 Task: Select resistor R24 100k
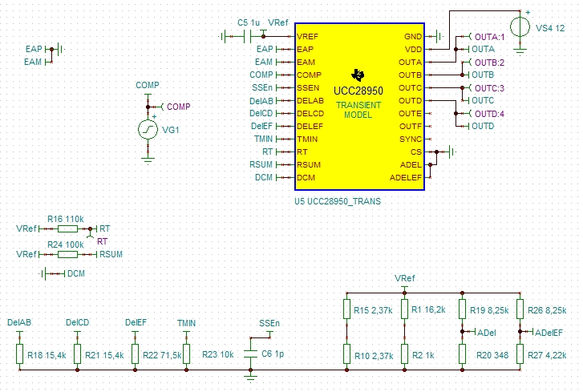click(67, 255)
